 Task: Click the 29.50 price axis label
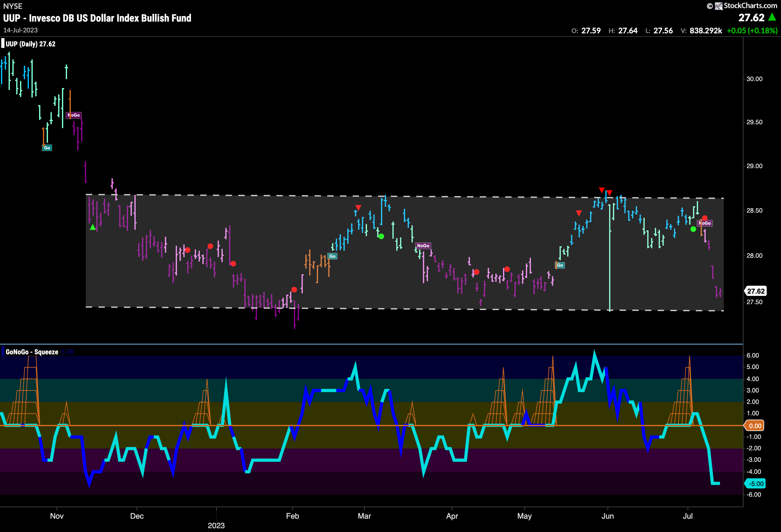(754, 122)
